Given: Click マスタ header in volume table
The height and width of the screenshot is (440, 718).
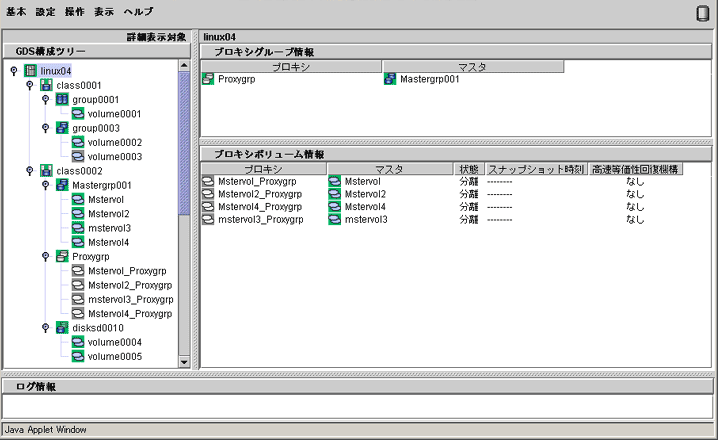Looking at the screenshot, I should pyautogui.click(x=390, y=169).
